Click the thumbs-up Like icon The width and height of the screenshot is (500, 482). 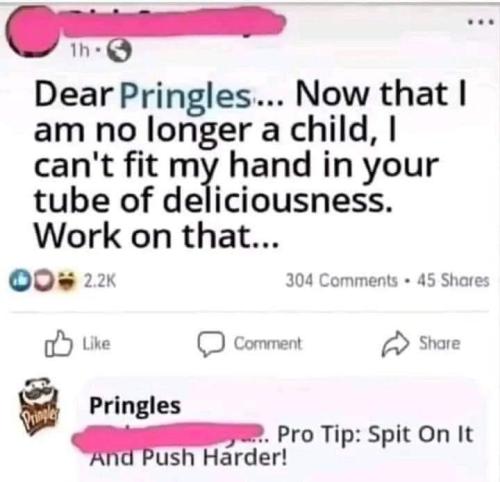coord(59,343)
